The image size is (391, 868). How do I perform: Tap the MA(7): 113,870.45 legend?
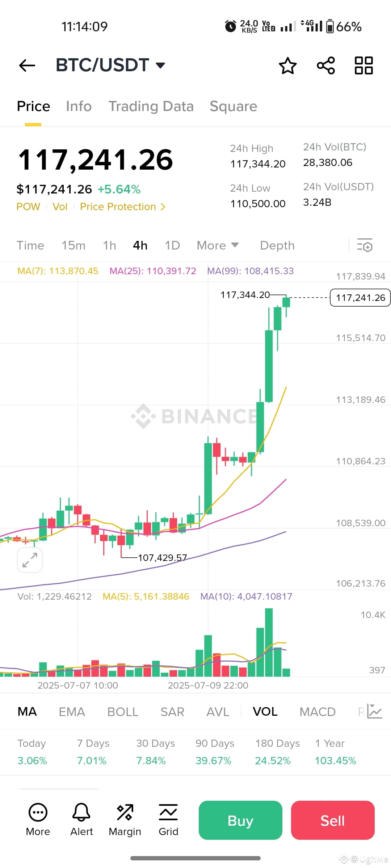click(x=58, y=271)
